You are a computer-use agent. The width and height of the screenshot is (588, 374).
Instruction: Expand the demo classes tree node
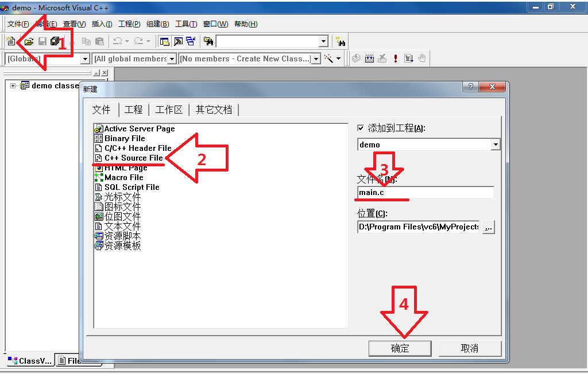13,86
